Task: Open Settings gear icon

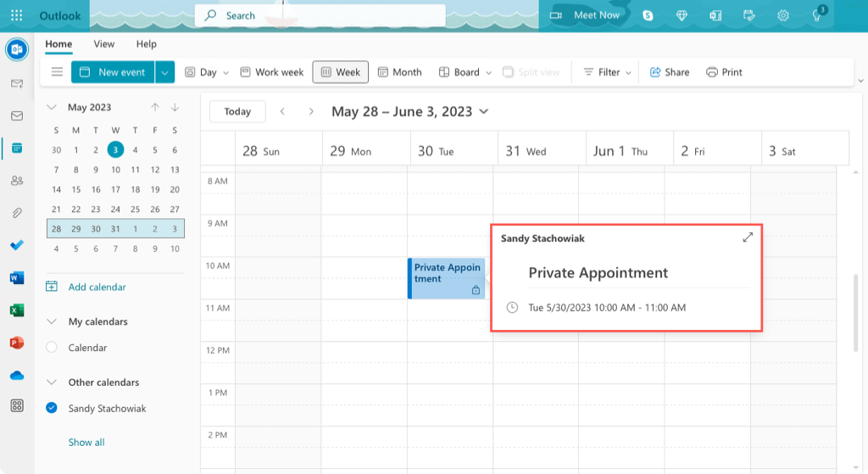Action: pyautogui.click(x=783, y=15)
